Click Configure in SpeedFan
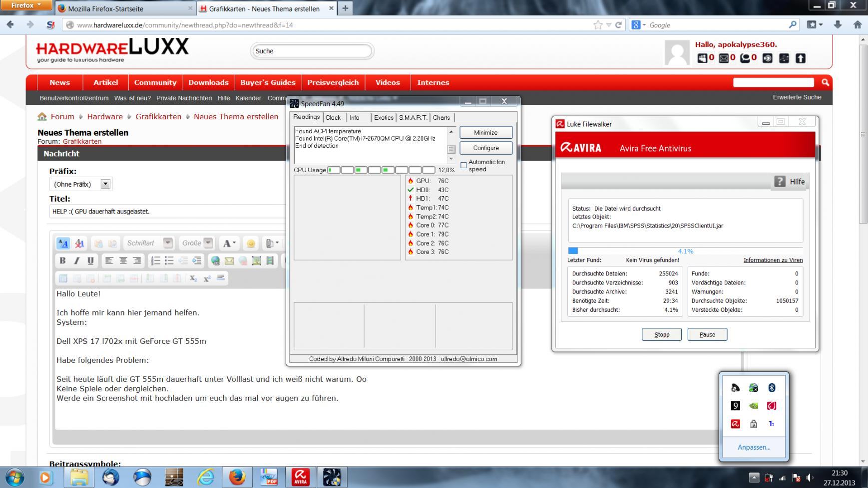 point(486,148)
